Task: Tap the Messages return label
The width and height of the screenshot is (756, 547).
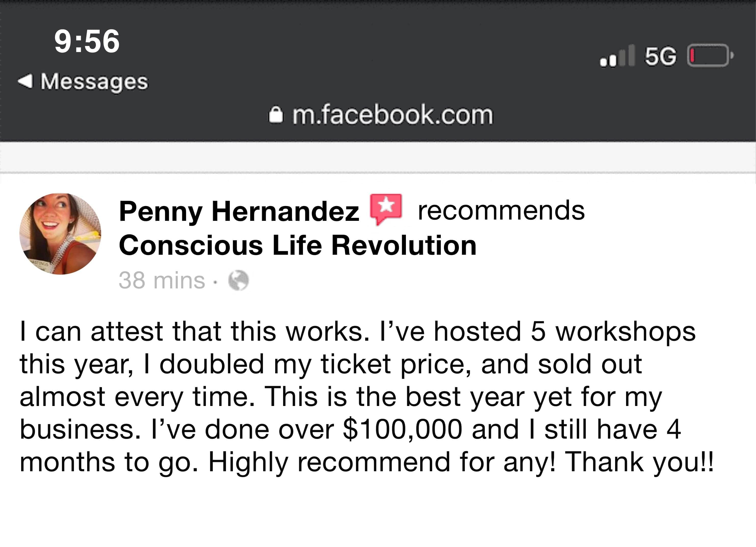Action: click(x=94, y=82)
